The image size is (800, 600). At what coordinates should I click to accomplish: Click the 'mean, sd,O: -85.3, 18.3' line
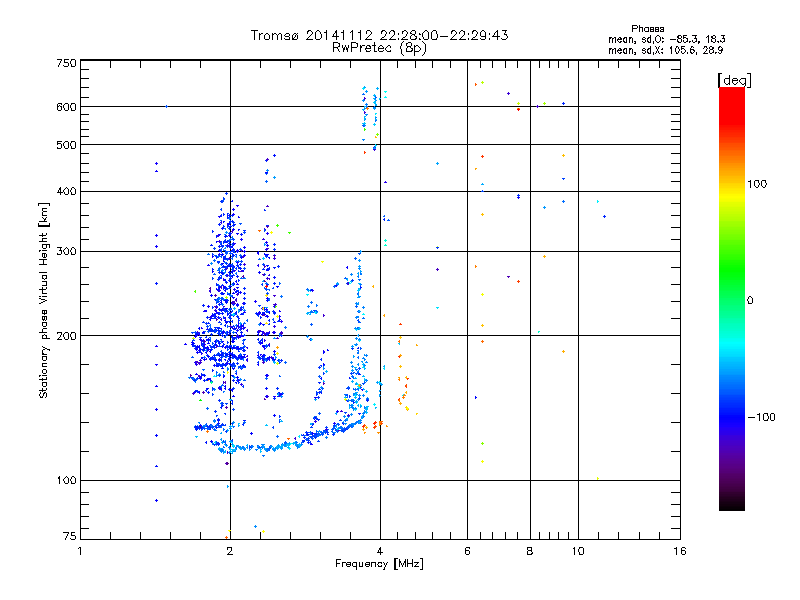pos(666,39)
